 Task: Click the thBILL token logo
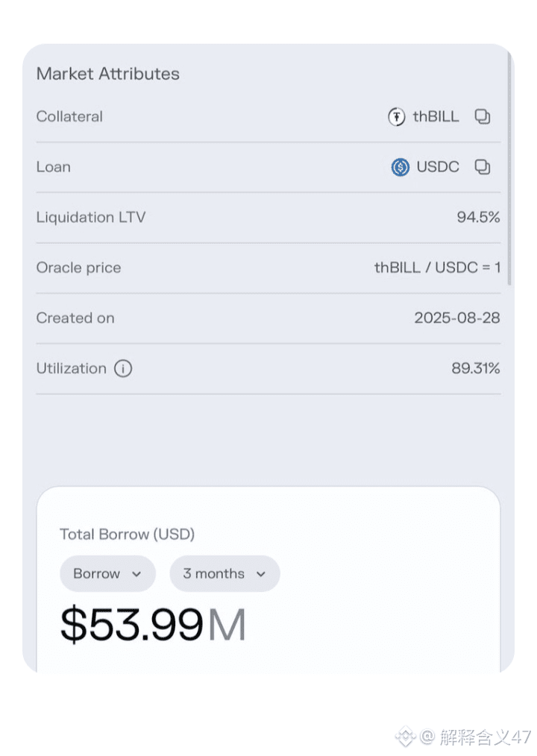tap(396, 117)
